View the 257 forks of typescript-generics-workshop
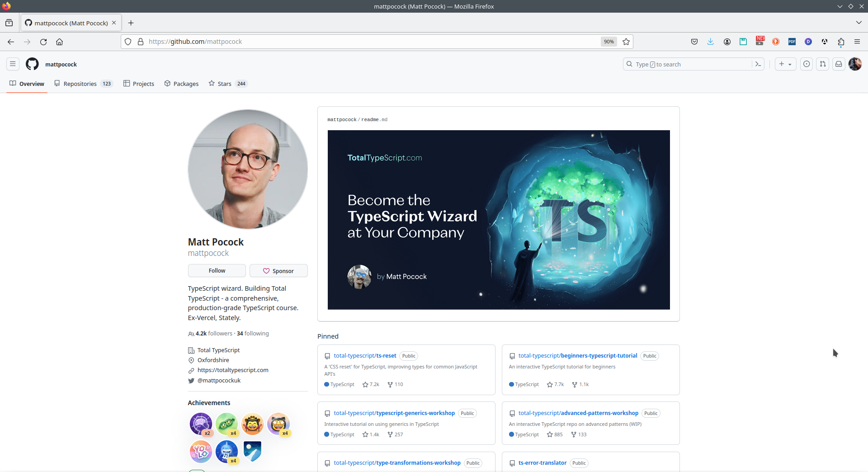Image resolution: width=868 pixels, height=472 pixels. [395, 435]
